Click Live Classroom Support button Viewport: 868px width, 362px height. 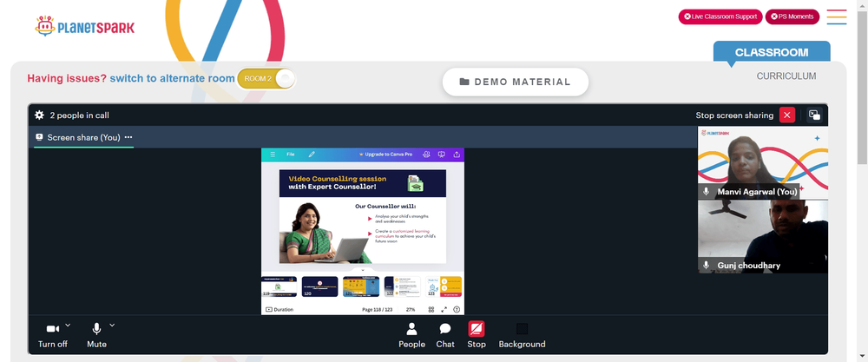click(720, 16)
